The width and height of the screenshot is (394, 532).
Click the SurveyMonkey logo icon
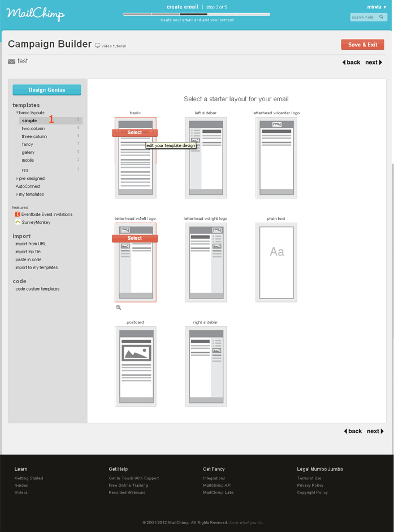18,222
